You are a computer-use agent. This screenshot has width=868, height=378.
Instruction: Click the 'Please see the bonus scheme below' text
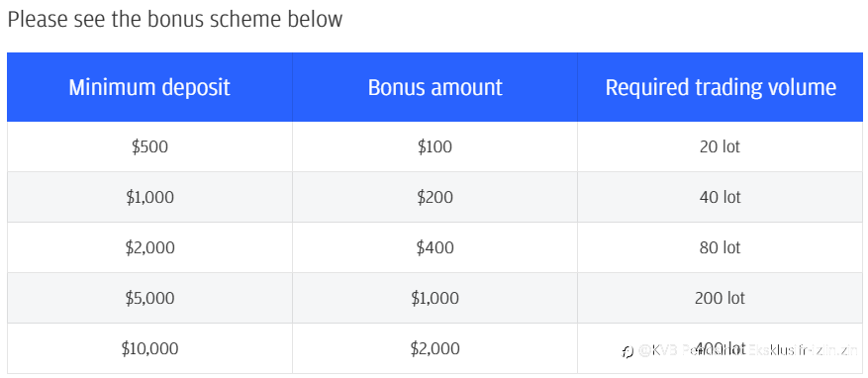175,20
